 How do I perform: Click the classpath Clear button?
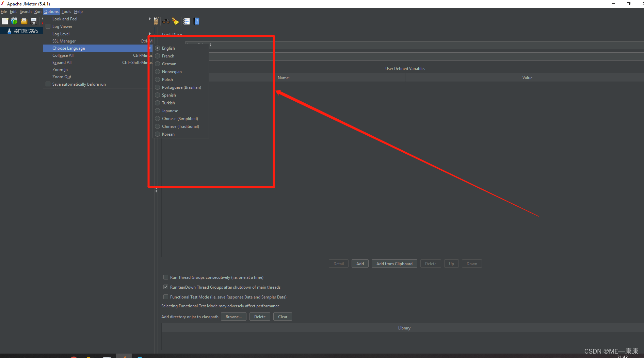pos(283,317)
